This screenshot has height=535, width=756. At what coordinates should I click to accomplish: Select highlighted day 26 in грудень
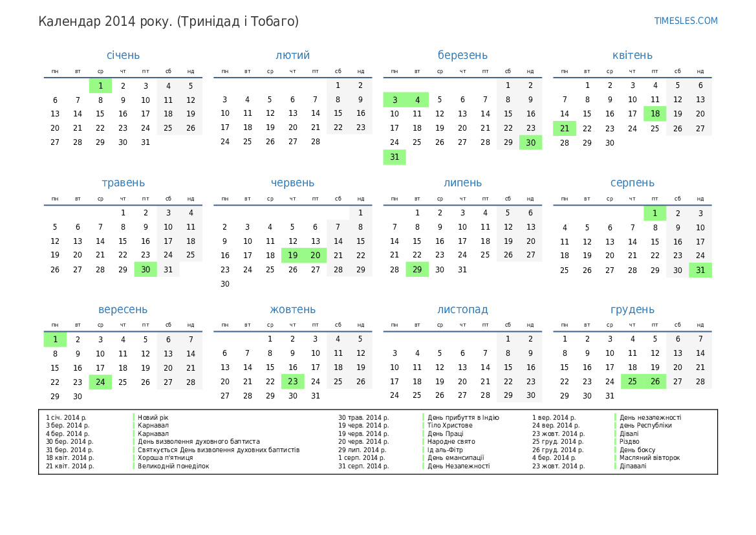pyautogui.click(x=654, y=381)
